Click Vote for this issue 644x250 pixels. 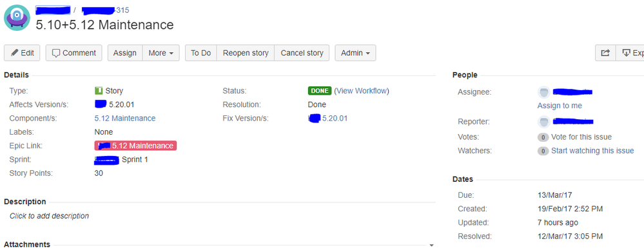point(581,137)
